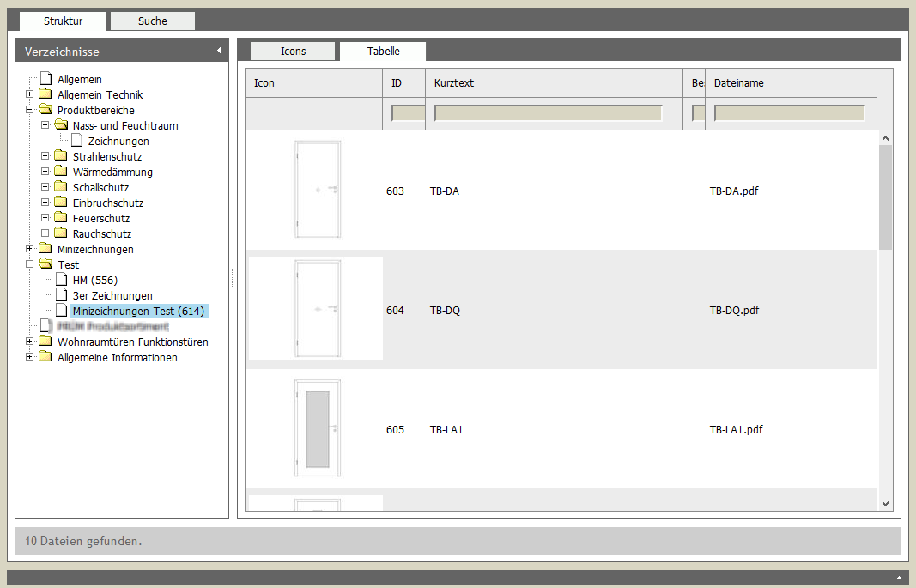Collapse the Produktbereiche tree node

pos(30,110)
